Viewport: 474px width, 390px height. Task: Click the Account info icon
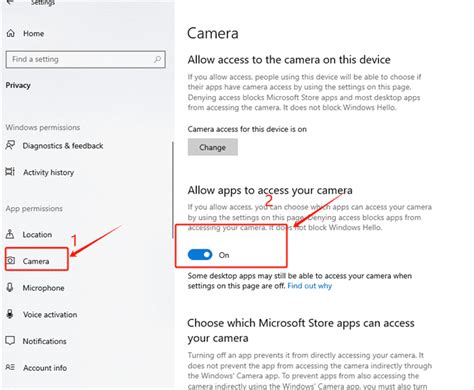[x=10, y=367]
